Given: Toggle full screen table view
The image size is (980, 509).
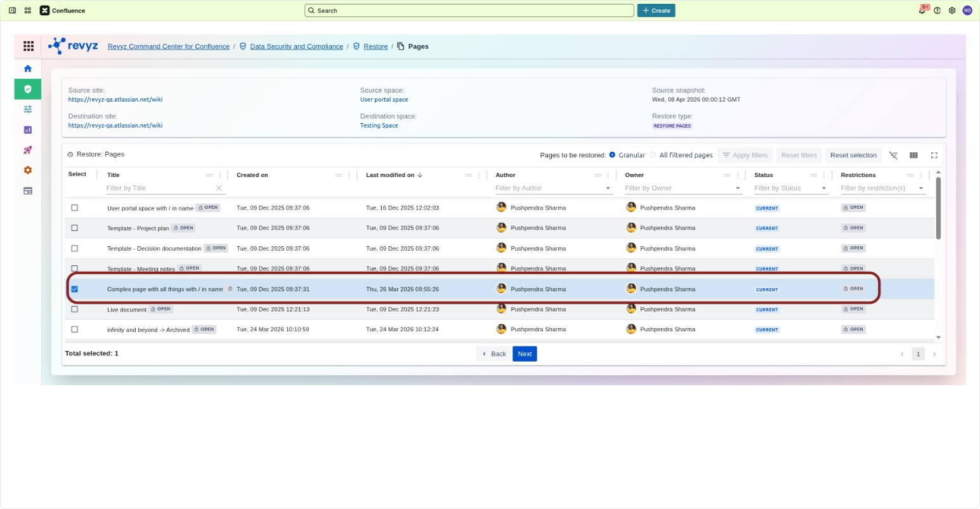Looking at the screenshot, I should pos(934,155).
